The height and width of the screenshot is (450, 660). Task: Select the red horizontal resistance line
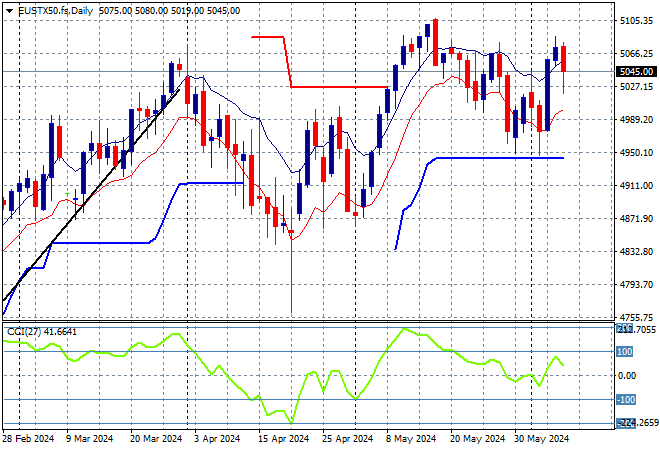point(340,87)
